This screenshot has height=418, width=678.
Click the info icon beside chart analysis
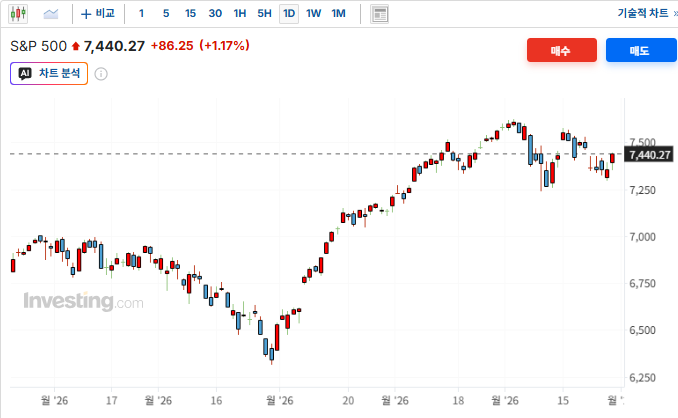point(101,74)
